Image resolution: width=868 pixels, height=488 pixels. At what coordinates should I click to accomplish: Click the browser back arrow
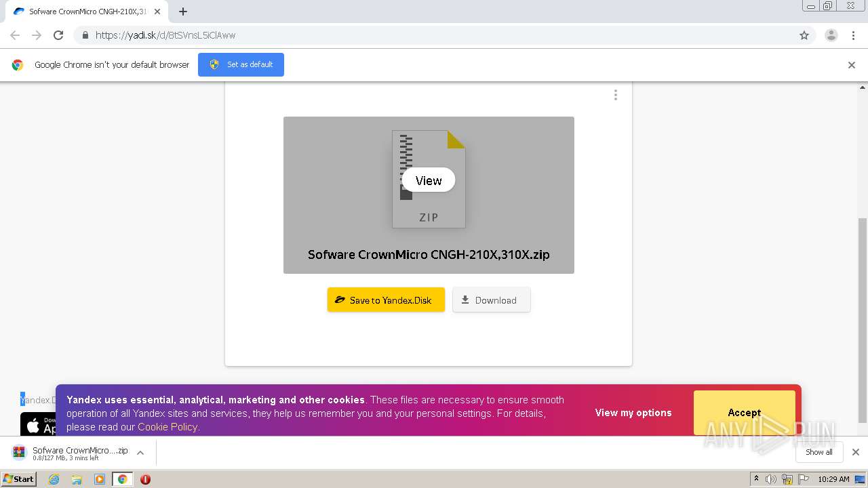(15, 35)
